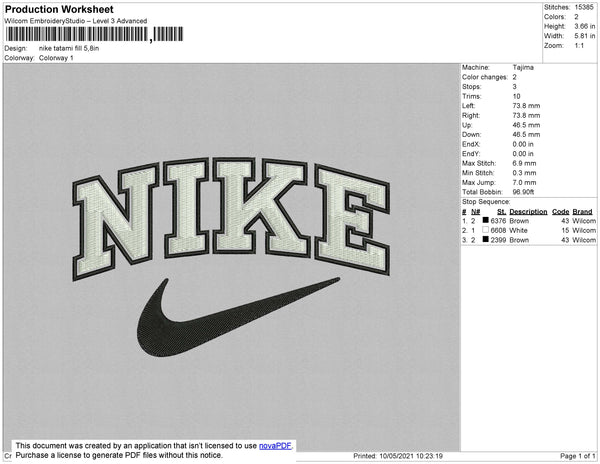Open the novaPDF link in the notice
This screenshot has height=464, width=600.
(275, 446)
